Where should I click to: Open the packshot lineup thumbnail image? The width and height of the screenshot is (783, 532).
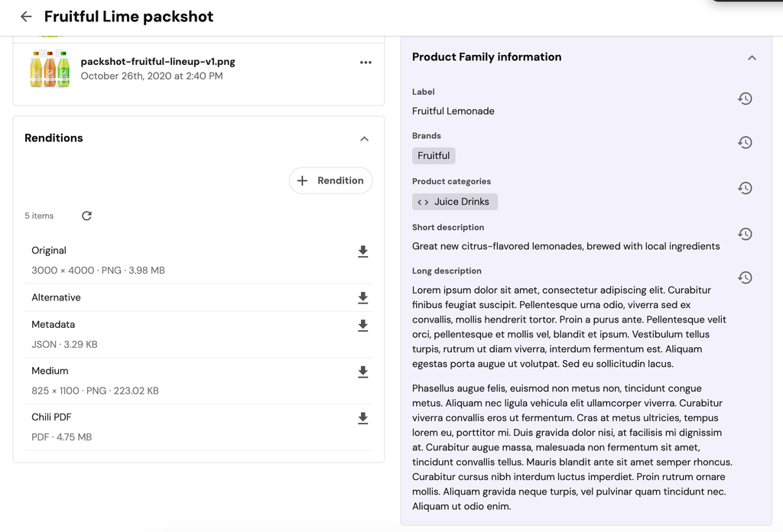50,69
